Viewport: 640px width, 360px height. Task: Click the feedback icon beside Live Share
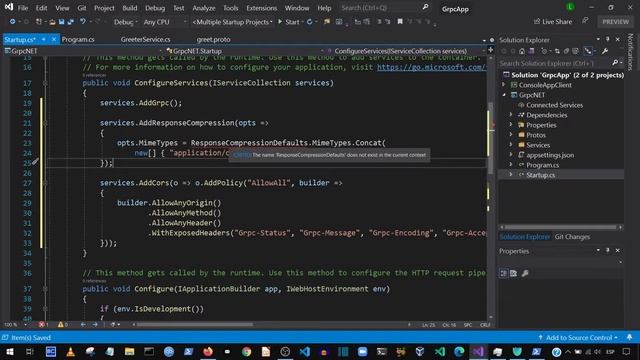(585, 21)
